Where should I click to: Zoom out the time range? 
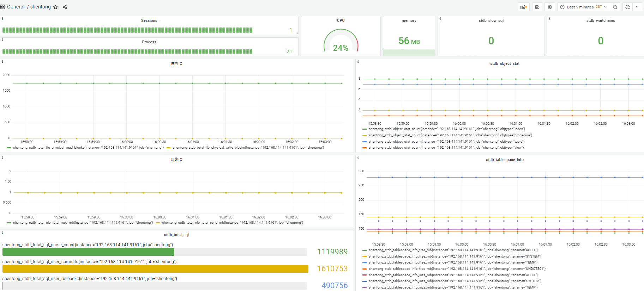click(x=615, y=7)
